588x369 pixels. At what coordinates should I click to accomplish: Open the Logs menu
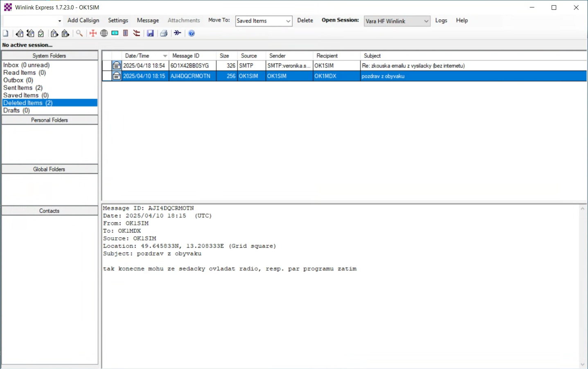pyautogui.click(x=441, y=20)
